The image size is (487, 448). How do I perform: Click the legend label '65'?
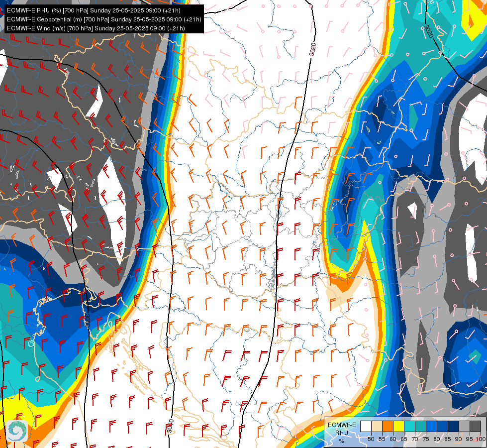pyautogui.click(x=404, y=439)
